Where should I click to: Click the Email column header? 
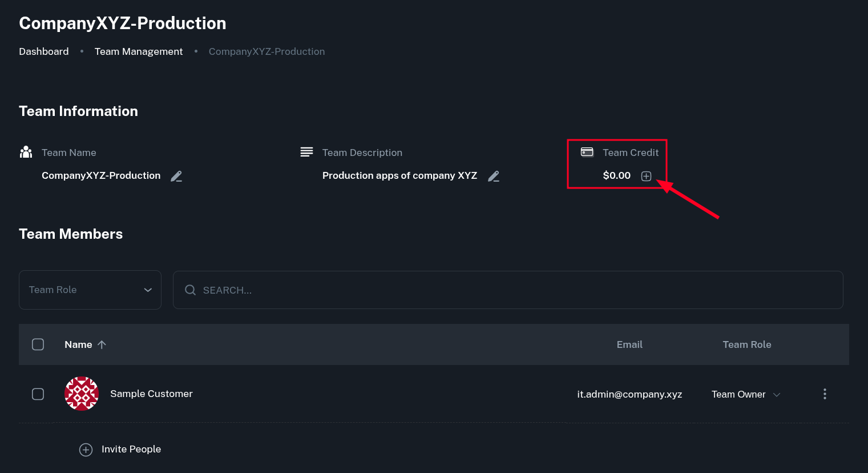coord(629,344)
